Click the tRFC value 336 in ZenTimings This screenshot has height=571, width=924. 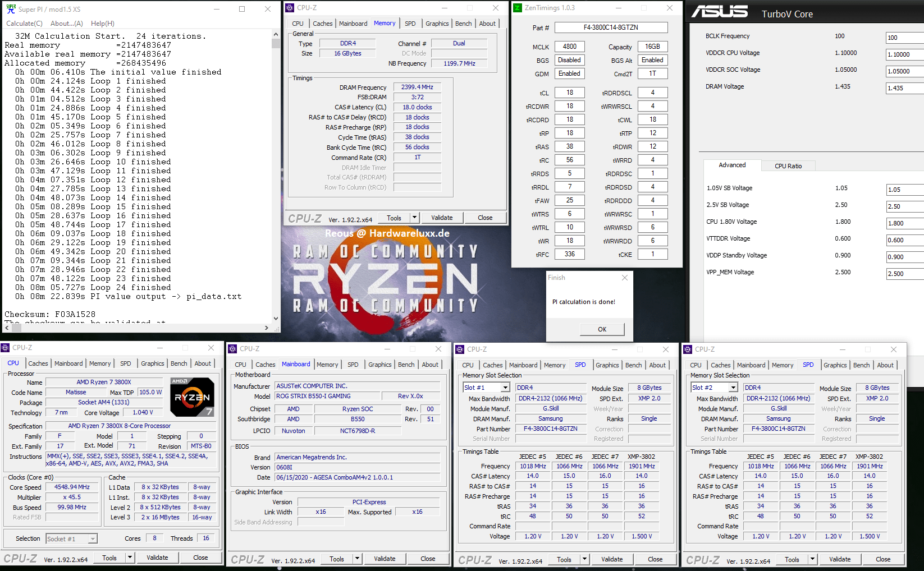click(x=569, y=254)
